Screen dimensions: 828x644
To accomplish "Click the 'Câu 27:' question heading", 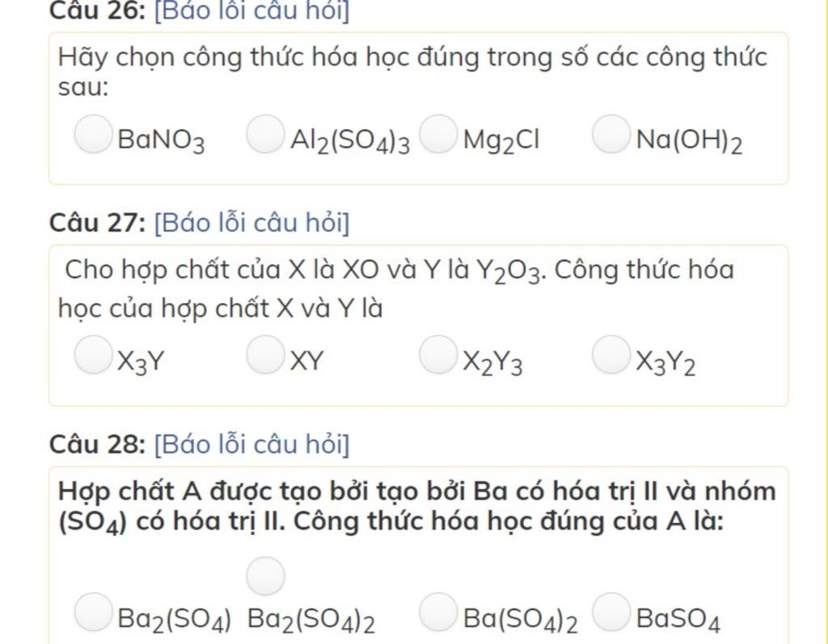I will (x=96, y=222).
